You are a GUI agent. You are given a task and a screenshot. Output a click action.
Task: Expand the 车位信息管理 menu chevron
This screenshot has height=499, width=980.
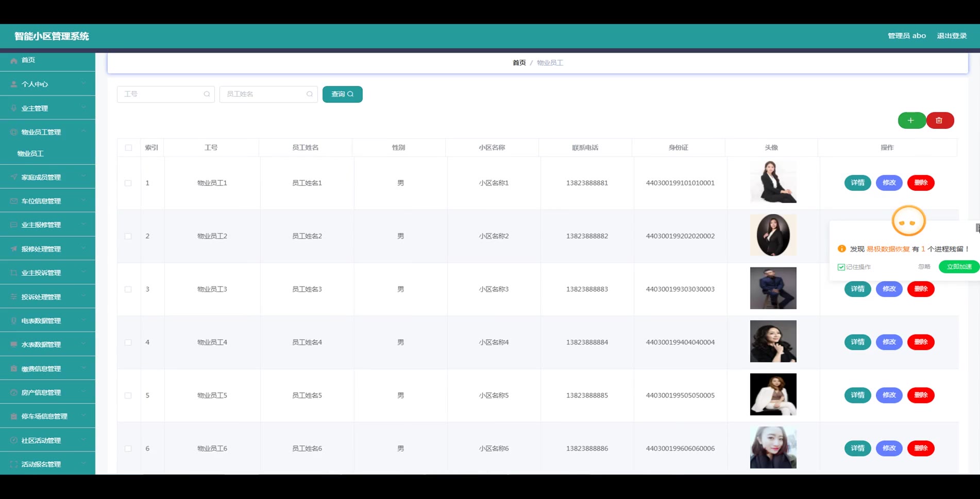pyautogui.click(x=83, y=200)
